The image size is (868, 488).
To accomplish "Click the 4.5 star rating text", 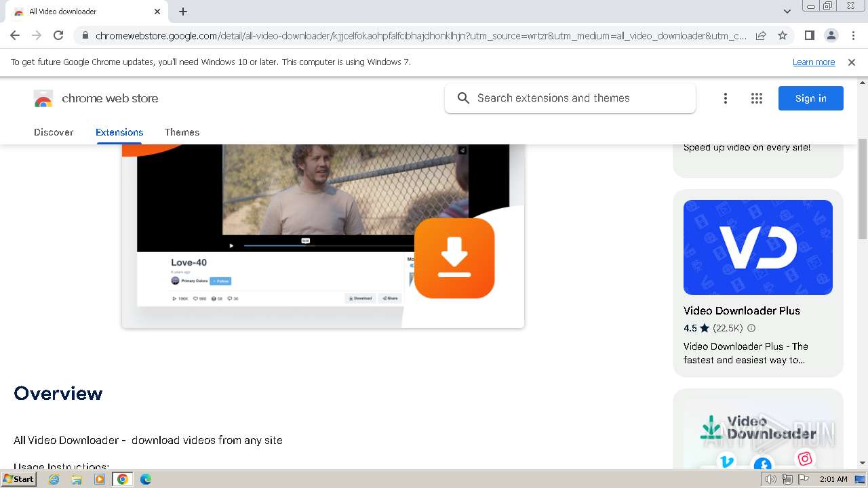I will pos(696,328).
